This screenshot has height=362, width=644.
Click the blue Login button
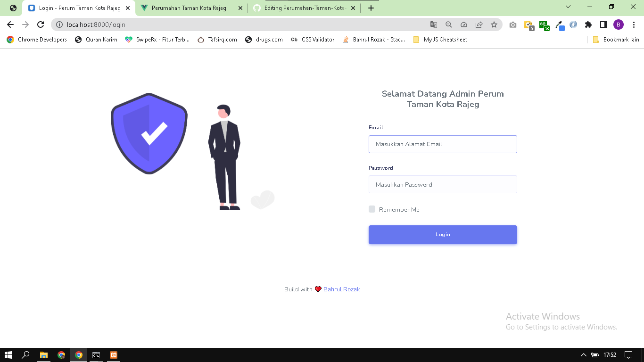443,234
